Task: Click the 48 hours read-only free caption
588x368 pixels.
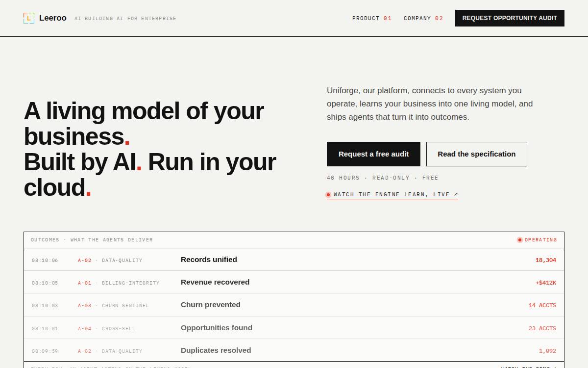Action: (383, 178)
